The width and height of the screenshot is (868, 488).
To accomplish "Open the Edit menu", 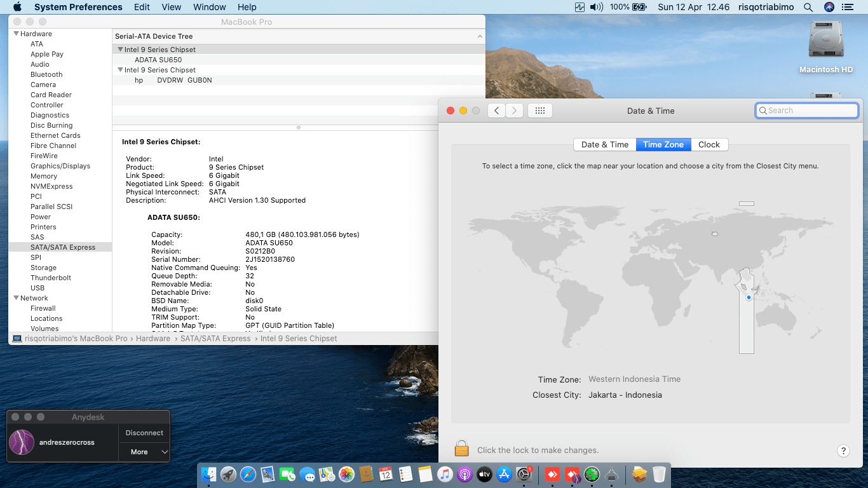I will click(x=142, y=7).
